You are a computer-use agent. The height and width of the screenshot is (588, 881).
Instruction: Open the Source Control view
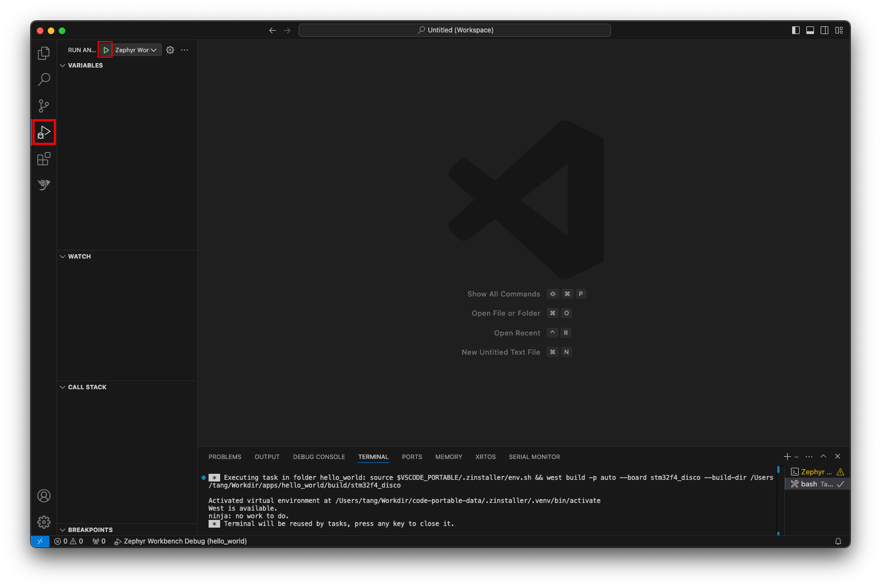pyautogui.click(x=44, y=105)
